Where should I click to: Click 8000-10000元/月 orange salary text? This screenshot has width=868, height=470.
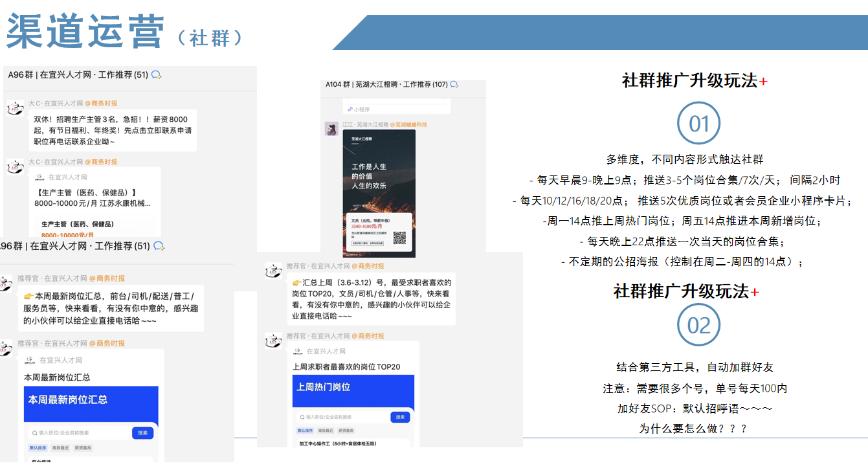67,235
